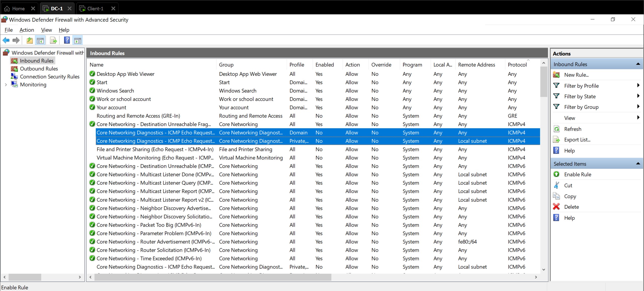Click the blue Back arrow toolbar icon
This screenshot has height=291, width=644.
[6, 40]
